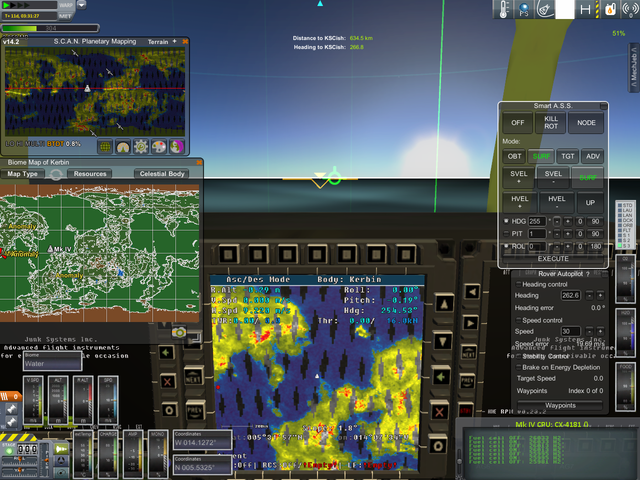Click the KILL ROT button
The width and height of the screenshot is (640, 480).
tap(551, 122)
